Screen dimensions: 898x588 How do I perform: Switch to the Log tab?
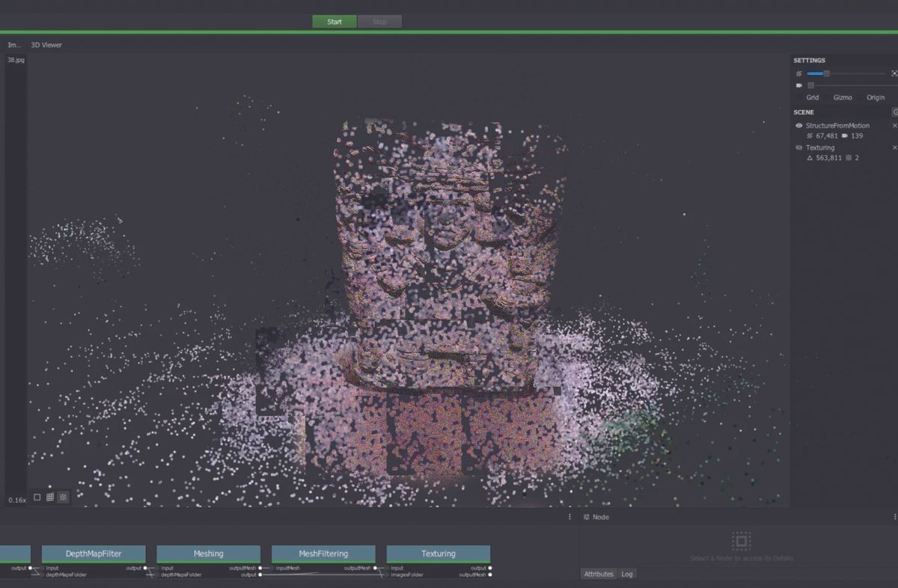pyautogui.click(x=627, y=574)
